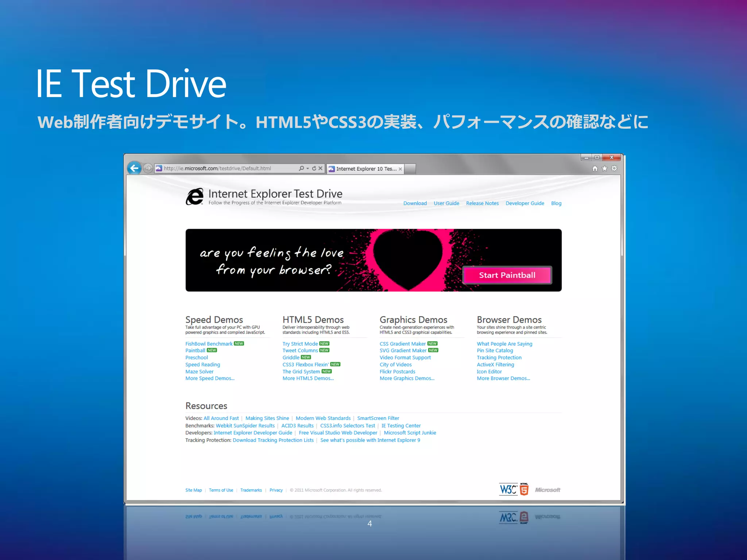Open the Tools gear icon
The image size is (747, 560).
point(614,168)
